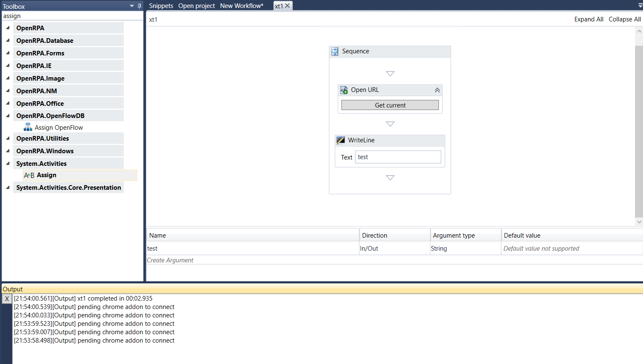Collapse the OpenRPA.Windows category arrow
643x364 pixels.
(8, 151)
